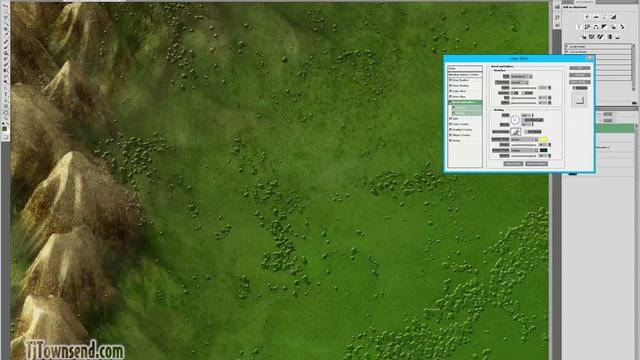This screenshot has width=640, height=360.
Task: Click the bevel Size slider track
Action: pyautogui.click(x=524, y=98)
